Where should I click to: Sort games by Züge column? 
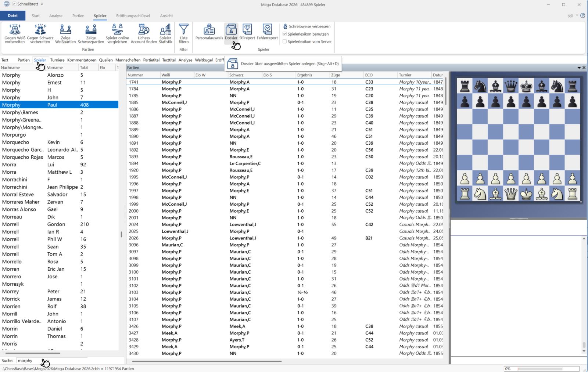coord(347,75)
